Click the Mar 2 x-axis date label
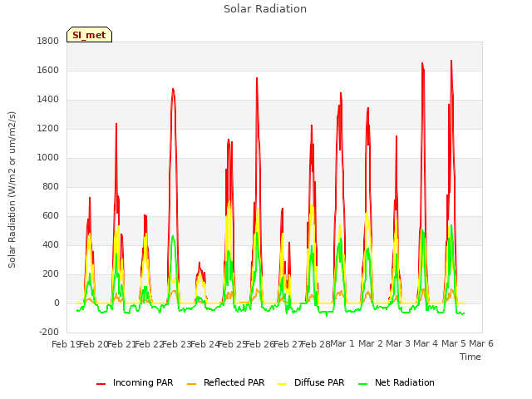The width and height of the screenshot is (532, 399). 371,343
